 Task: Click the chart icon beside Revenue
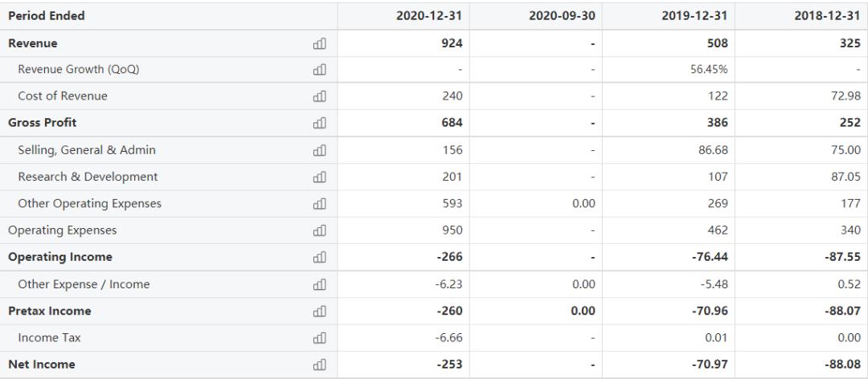[319, 43]
